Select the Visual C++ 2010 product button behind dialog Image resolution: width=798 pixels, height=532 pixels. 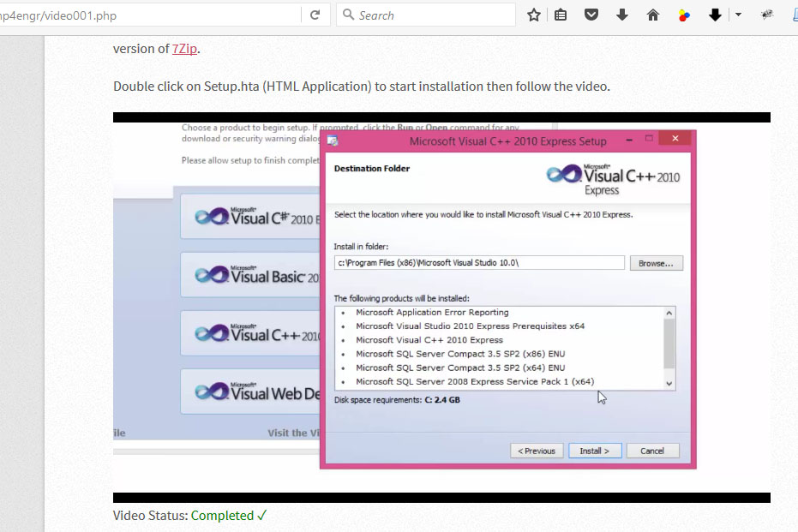(251, 333)
